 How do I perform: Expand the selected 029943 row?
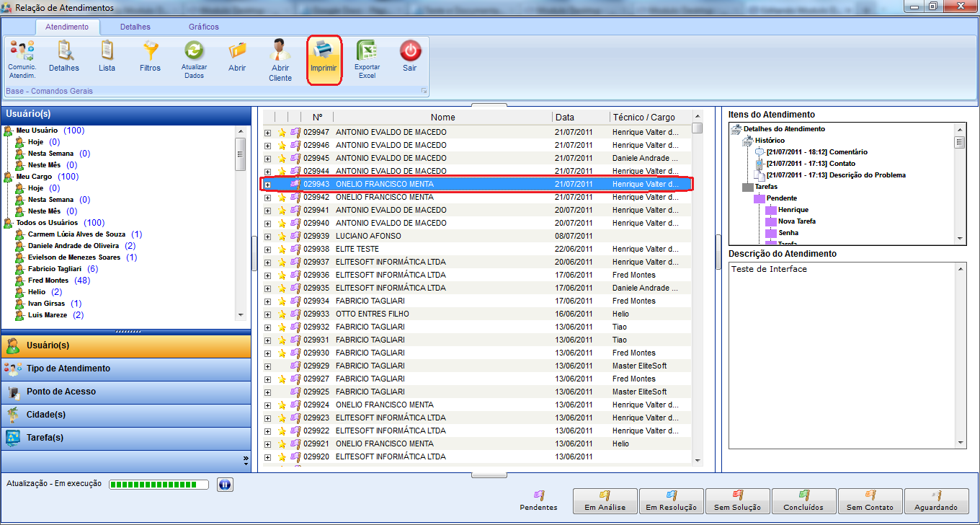pos(267,185)
